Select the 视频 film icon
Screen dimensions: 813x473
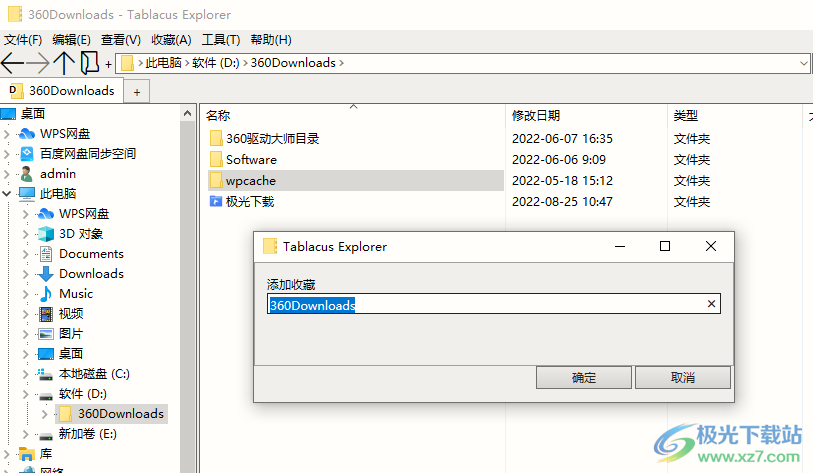46,314
